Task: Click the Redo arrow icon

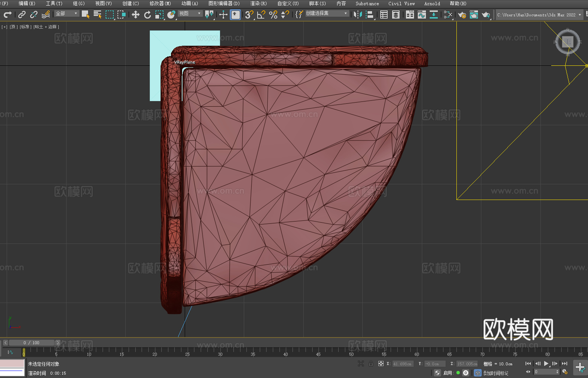Action: tap(7, 14)
